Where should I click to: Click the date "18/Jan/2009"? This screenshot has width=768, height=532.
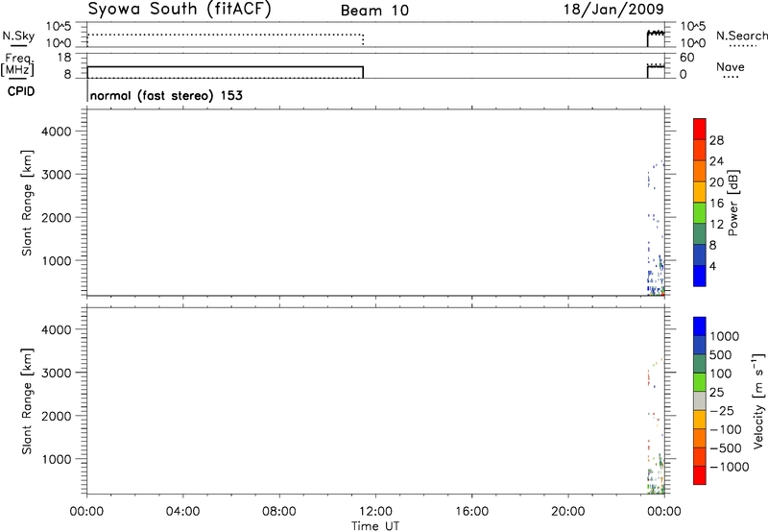pos(613,10)
